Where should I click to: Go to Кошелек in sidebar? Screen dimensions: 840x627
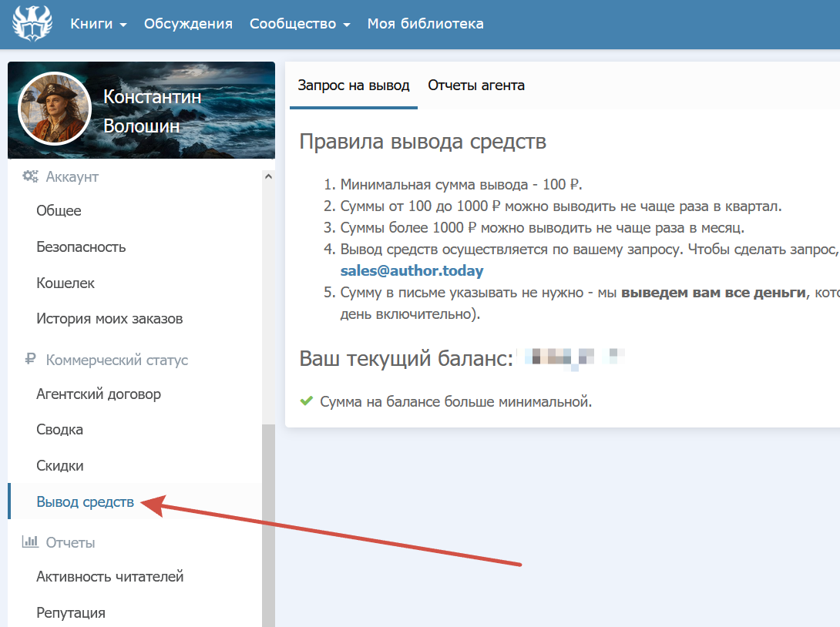point(66,283)
